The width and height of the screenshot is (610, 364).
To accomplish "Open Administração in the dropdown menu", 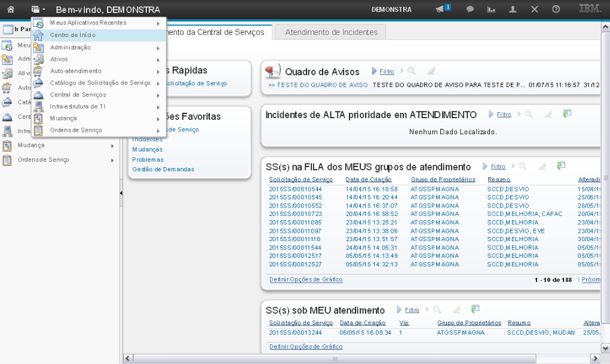I will [70, 47].
